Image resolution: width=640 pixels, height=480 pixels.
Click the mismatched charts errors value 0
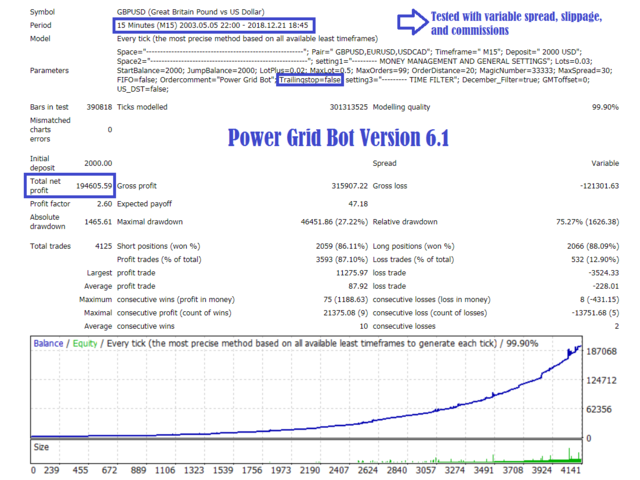(110, 130)
